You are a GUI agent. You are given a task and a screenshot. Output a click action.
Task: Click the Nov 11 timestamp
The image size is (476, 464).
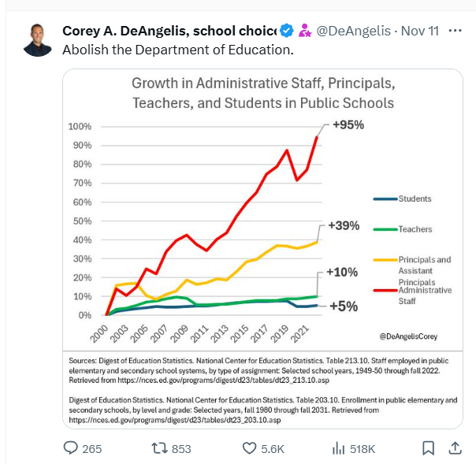[419, 32]
